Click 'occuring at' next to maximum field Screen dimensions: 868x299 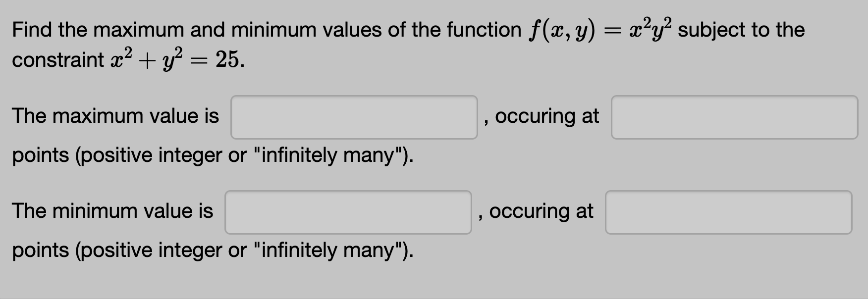(548, 117)
